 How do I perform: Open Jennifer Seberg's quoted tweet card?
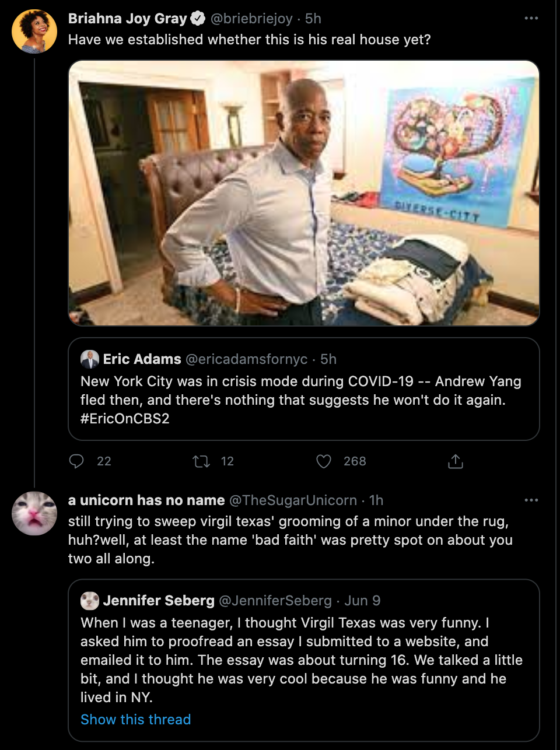click(304, 660)
